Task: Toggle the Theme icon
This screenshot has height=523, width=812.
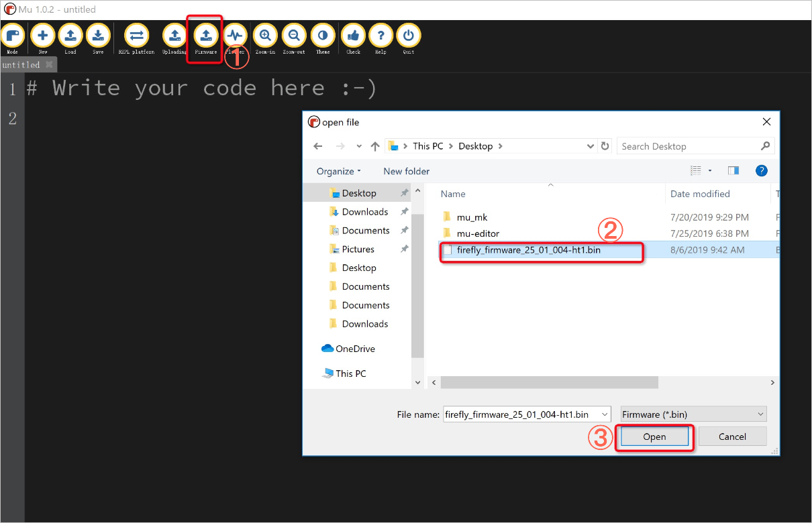Action: (323, 36)
